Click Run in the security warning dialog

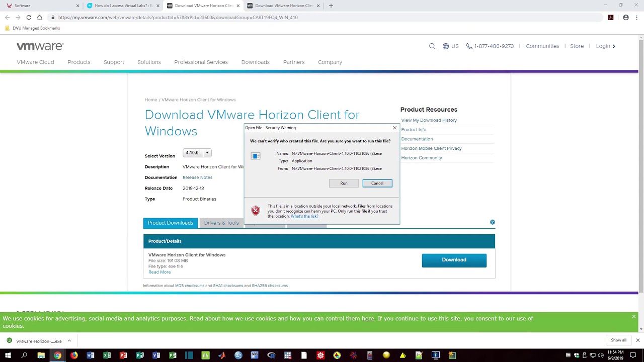pos(344,183)
